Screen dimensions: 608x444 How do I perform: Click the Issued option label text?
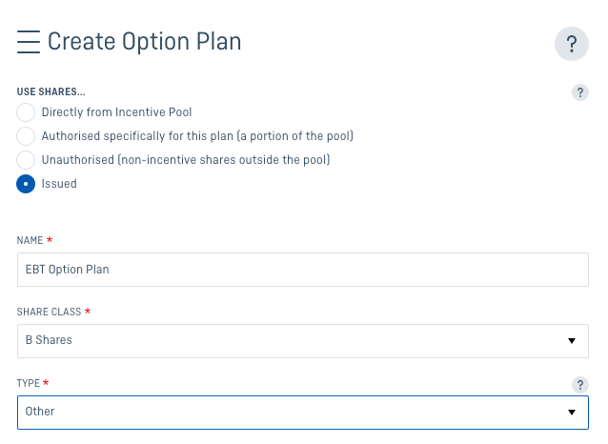[x=59, y=184]
